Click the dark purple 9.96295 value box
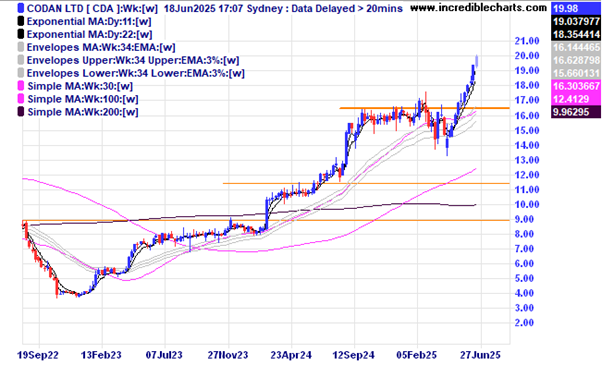Screen dimensions: 602x365 pos(576,112)
